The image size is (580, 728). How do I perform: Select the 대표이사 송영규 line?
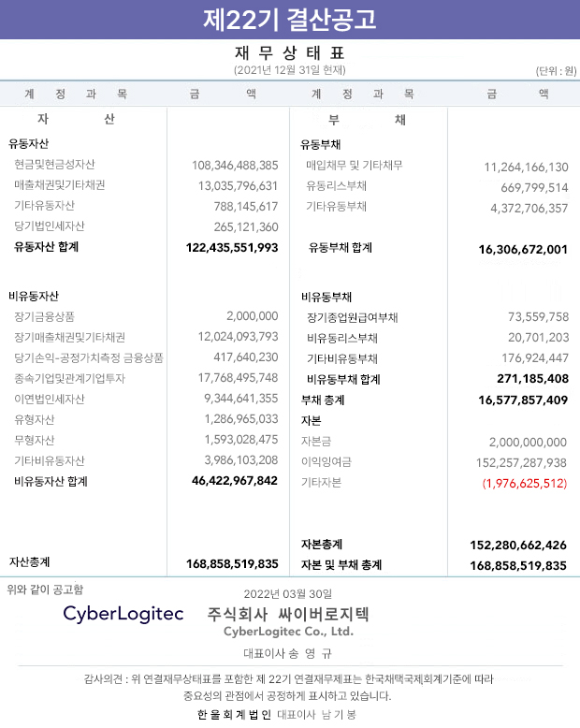coord(288,654)
